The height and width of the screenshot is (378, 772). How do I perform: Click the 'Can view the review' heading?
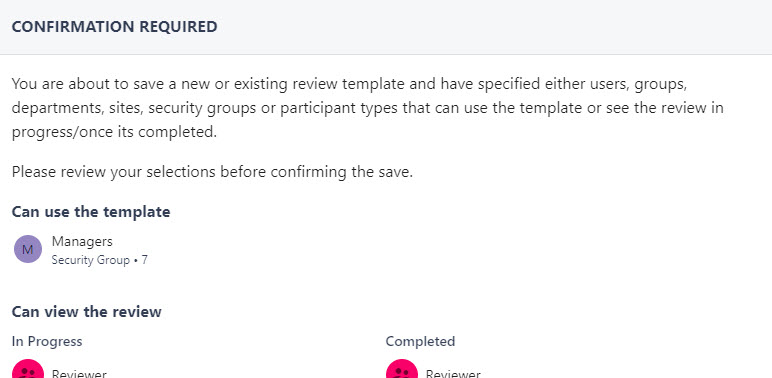click(x=87, y=312)
